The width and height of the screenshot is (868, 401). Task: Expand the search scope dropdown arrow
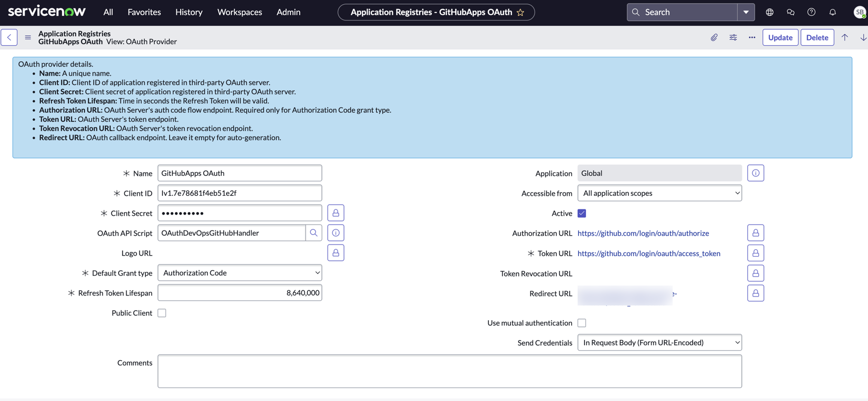pos(746,12)
